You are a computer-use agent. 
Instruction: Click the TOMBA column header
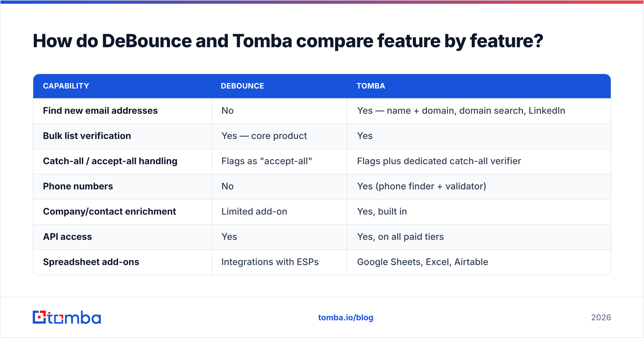[371, 86]
